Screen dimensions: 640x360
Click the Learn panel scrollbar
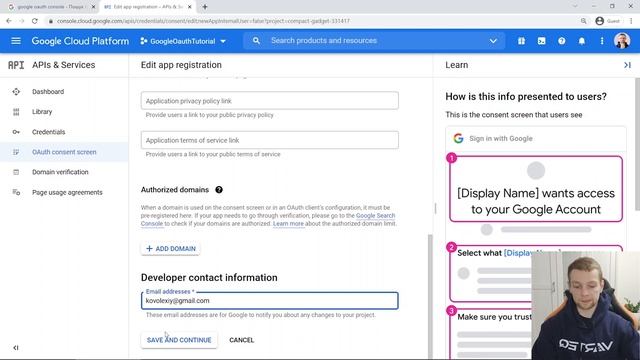click(x=637, y=143)
